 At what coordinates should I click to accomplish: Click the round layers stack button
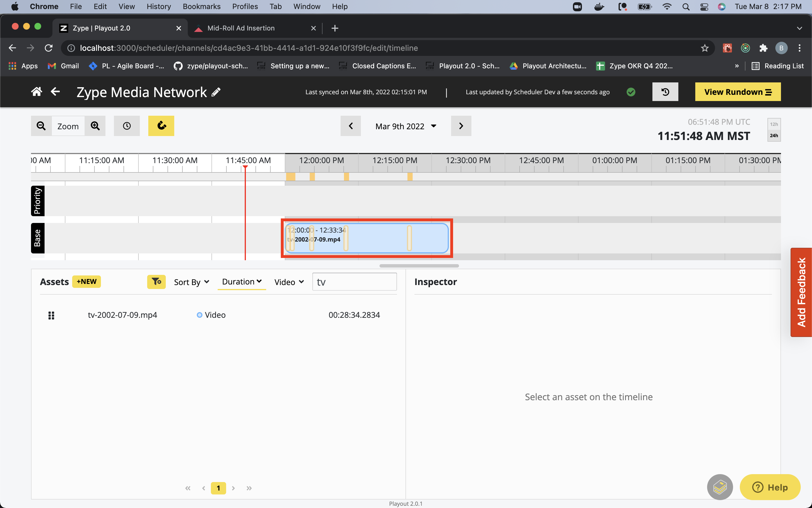tap(720, 487)
